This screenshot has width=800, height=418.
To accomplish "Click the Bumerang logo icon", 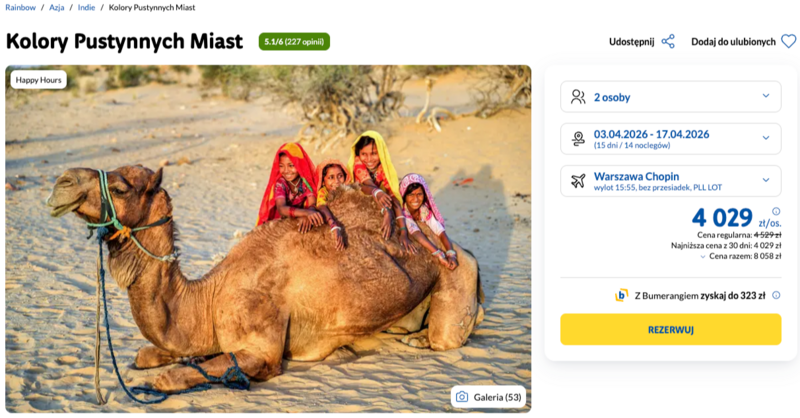I will 621,295.
